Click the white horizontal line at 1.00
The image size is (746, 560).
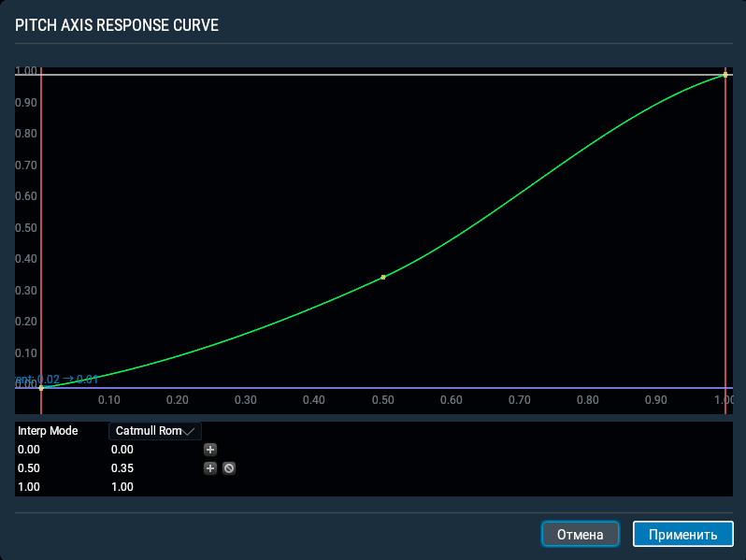[x=374, y=75]
